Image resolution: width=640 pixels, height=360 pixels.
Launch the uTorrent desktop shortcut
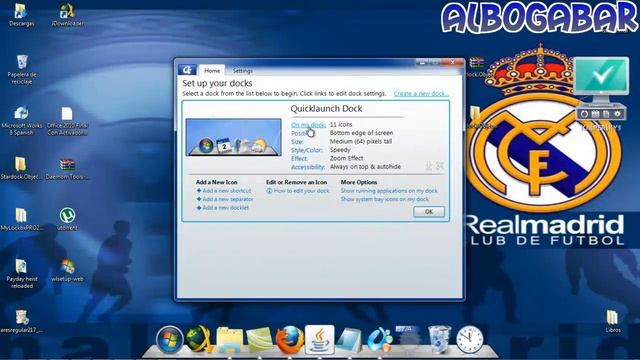point(67,220)
